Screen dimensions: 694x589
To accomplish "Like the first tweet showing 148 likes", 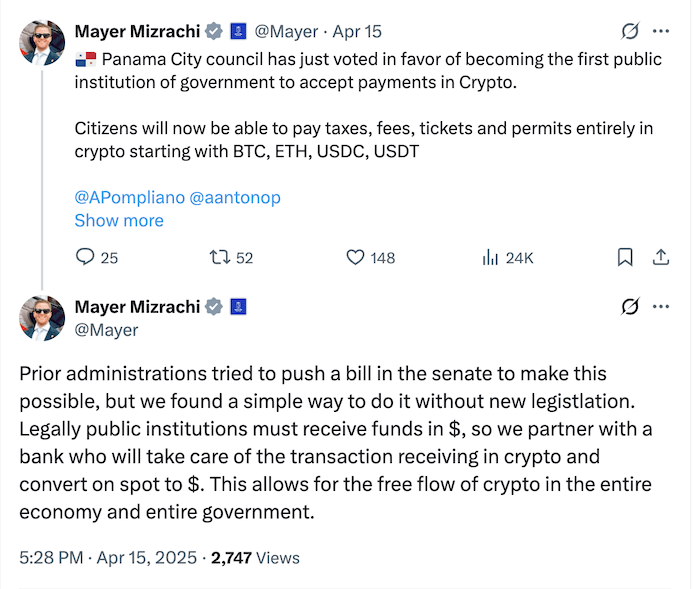I will [x=355, y=257].
